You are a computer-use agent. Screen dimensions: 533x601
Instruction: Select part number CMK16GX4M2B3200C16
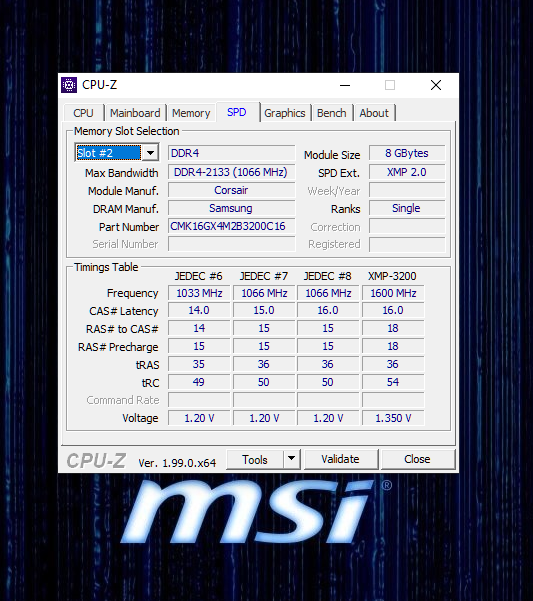[x=231, y=226]
